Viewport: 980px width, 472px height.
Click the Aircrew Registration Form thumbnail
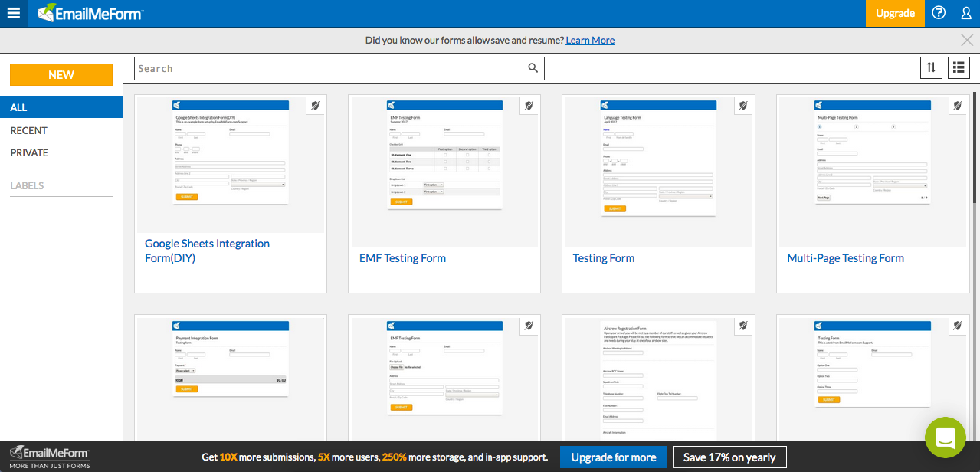click(x=658, y=379)
